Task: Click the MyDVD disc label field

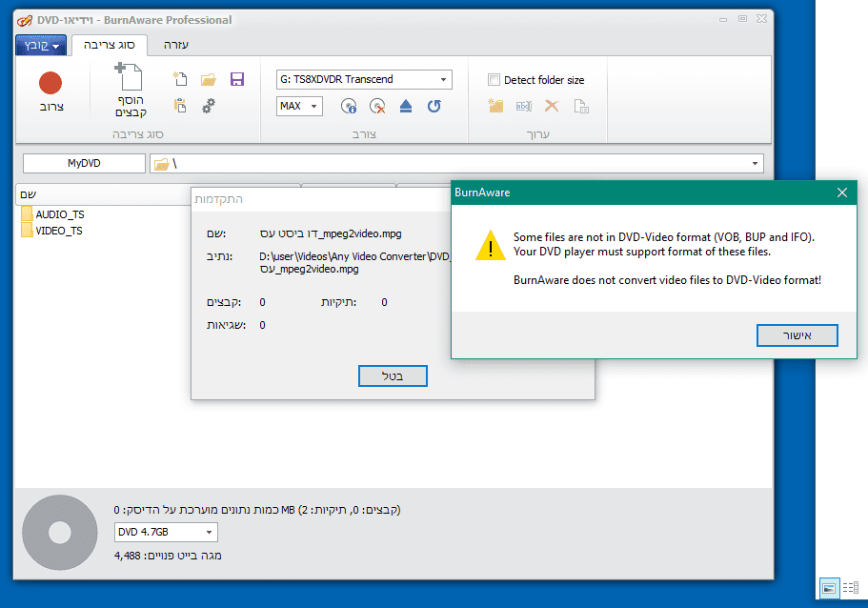Action: coord(84,163)
